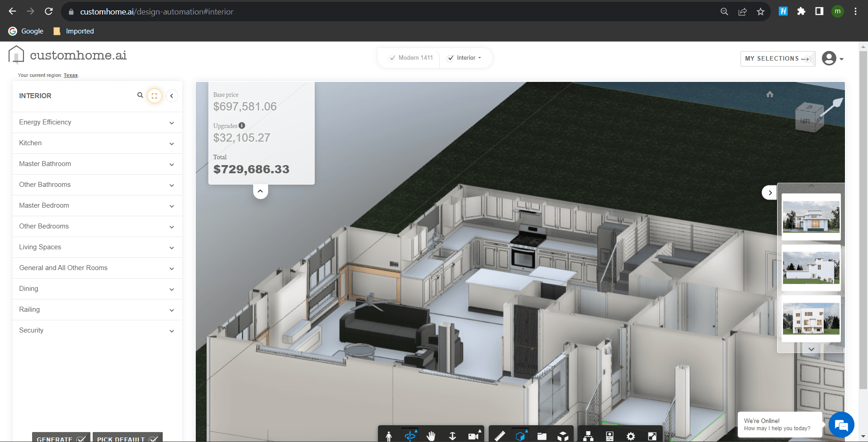Open the Google bookmark

pyautogui.click(x=26, y=31)
